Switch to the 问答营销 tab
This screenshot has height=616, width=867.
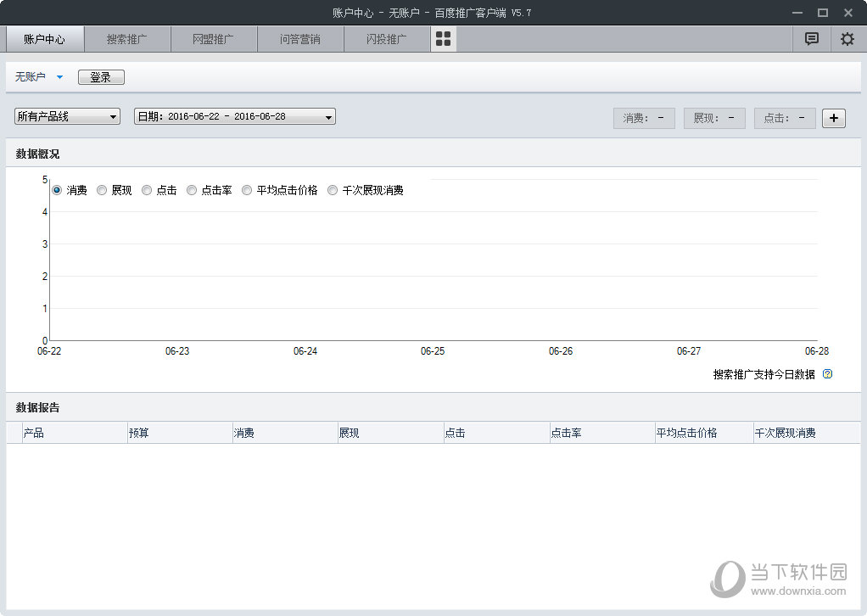300,39
